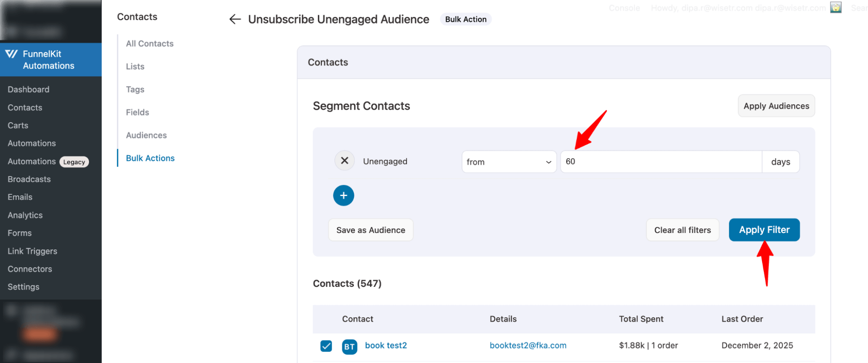
Task: Select the Bulk Actions tab
Action: coord(150,158)
